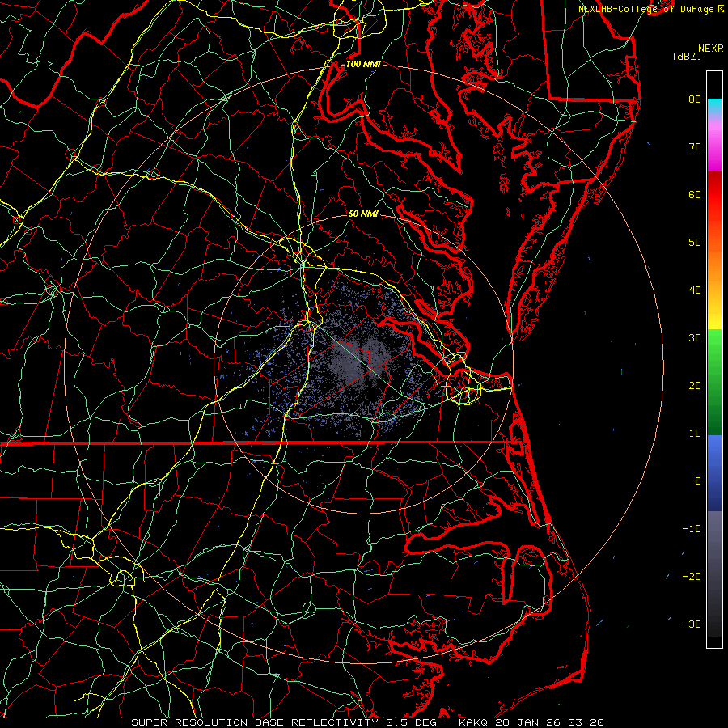Click the NEXLAB-College of DuPage title text
Image resolution: width=728 pixels, height=728 pixels.
(645, 8)
